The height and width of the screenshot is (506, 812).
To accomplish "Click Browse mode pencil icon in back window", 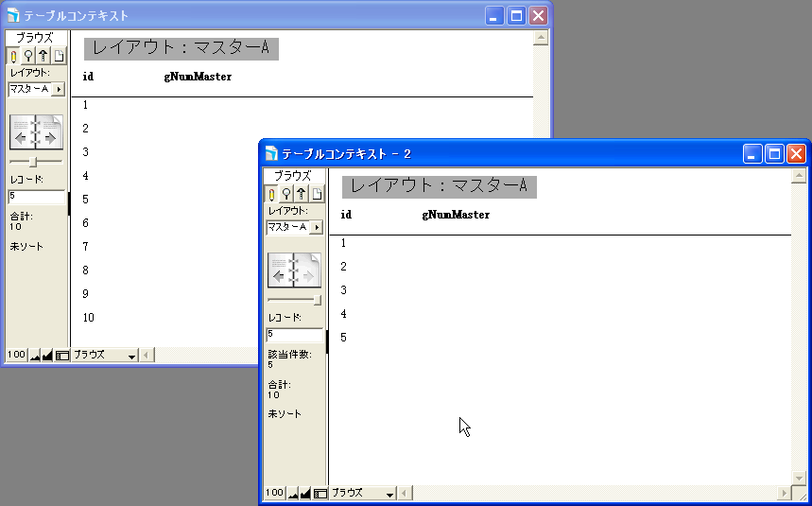I will point(14,55).
